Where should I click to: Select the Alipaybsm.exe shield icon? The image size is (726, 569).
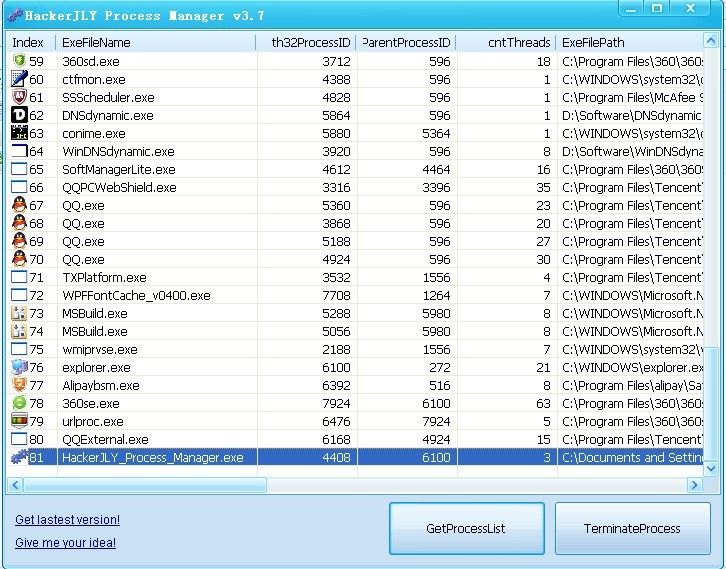(x=18, y=385)
